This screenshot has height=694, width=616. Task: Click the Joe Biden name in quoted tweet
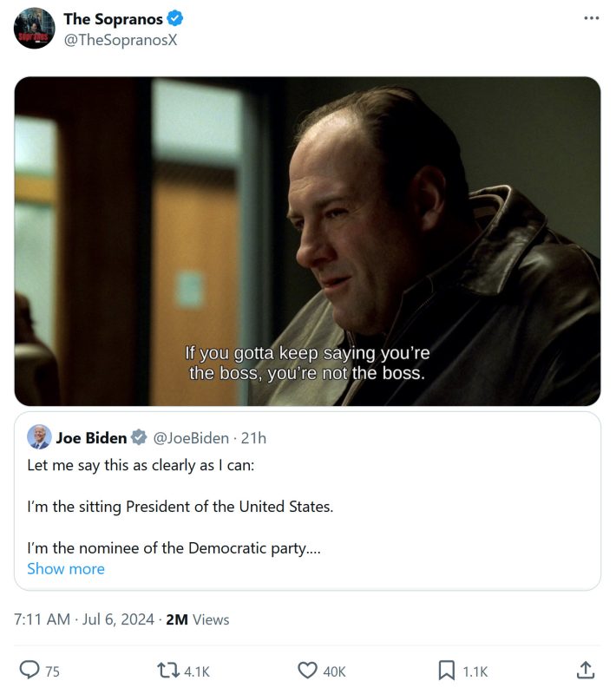[91, 437]
